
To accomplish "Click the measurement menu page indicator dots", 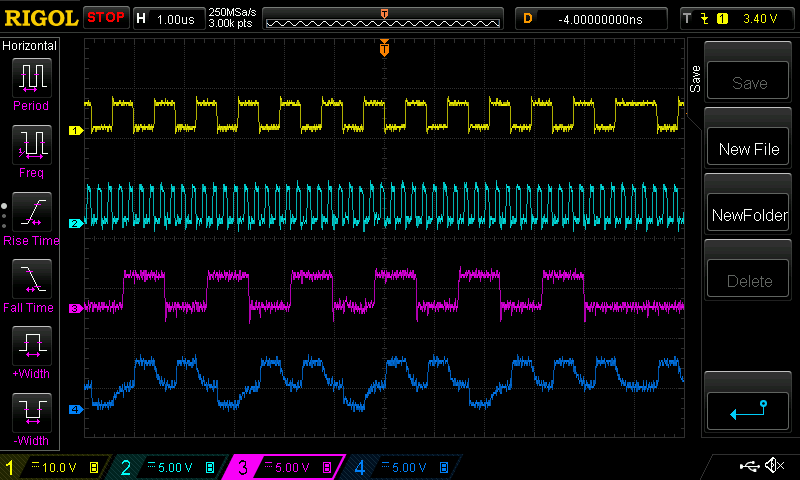I will tap(4, 216).
